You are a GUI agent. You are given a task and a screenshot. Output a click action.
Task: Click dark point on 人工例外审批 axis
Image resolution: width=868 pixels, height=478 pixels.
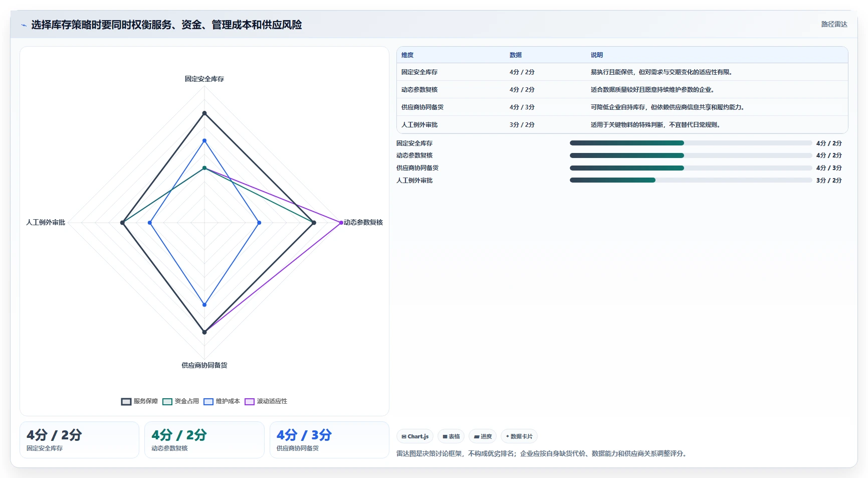(122, 223)
